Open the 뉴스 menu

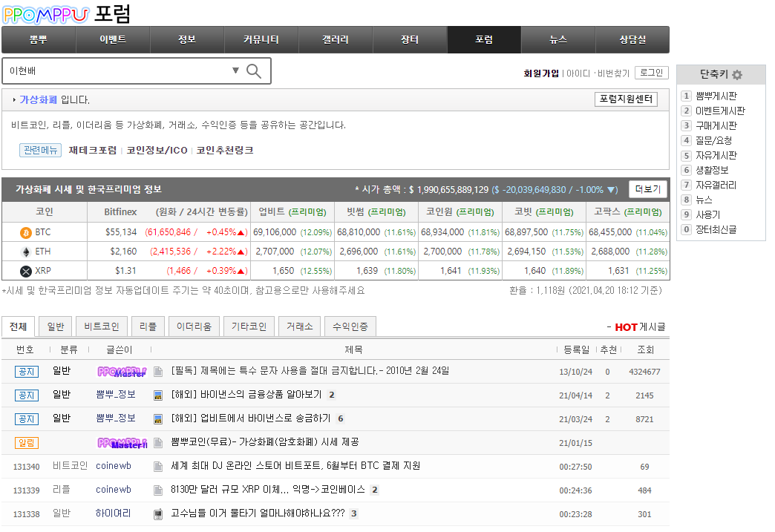[x=558, y=39]
